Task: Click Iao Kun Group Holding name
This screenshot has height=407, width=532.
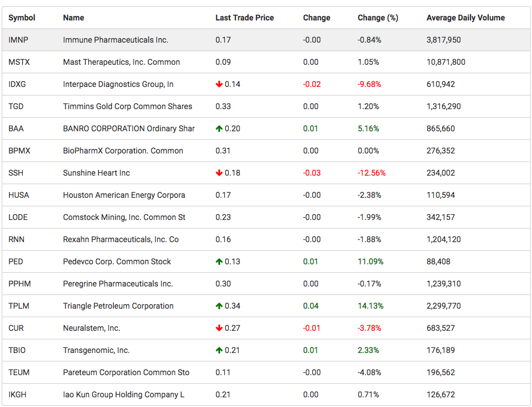Action: pyautogui.click(x=124, y=395)
